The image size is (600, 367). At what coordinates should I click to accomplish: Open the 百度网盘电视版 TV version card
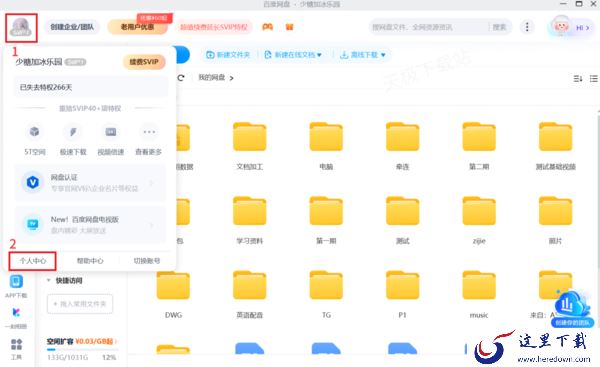[x=90, y=225]
